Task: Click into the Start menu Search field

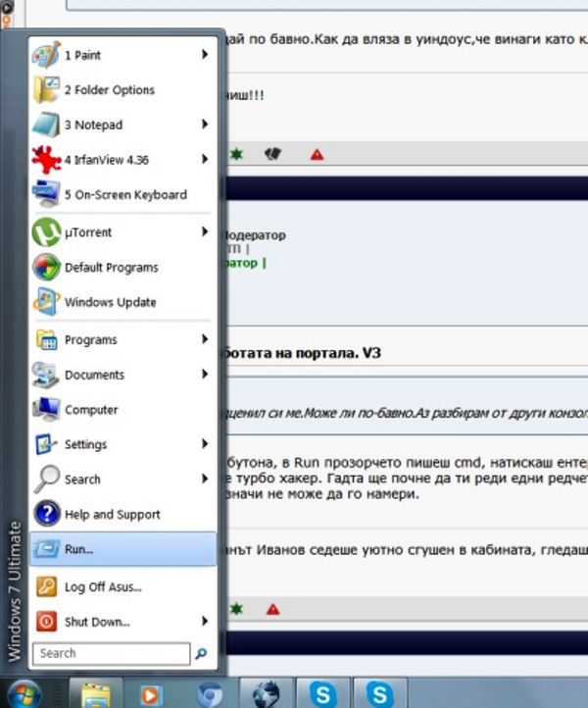Action: point(112,653)
